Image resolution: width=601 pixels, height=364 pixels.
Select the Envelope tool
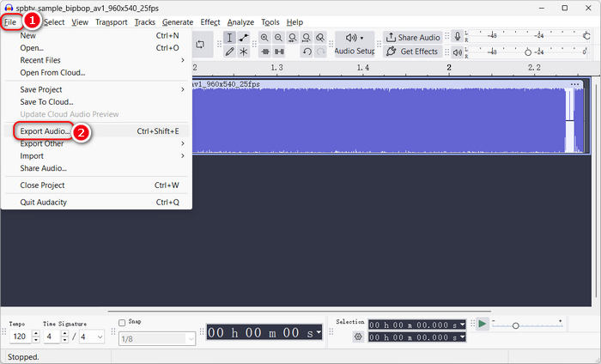243,38
